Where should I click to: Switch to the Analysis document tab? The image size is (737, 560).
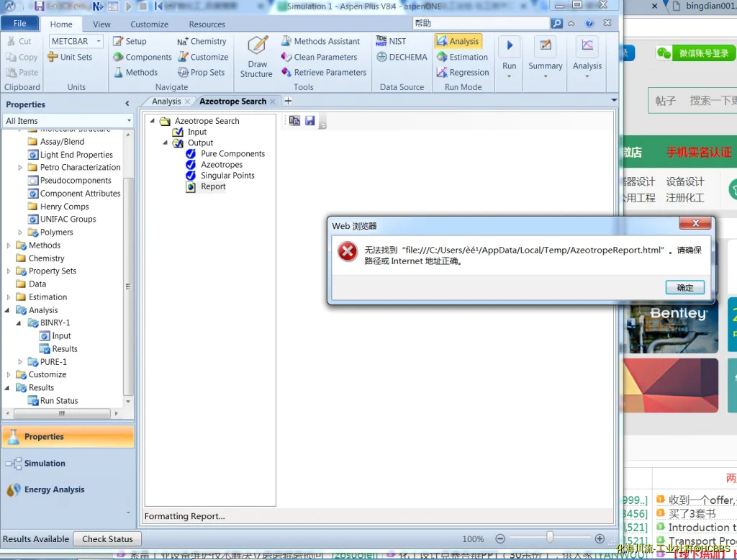pos(166,101)
